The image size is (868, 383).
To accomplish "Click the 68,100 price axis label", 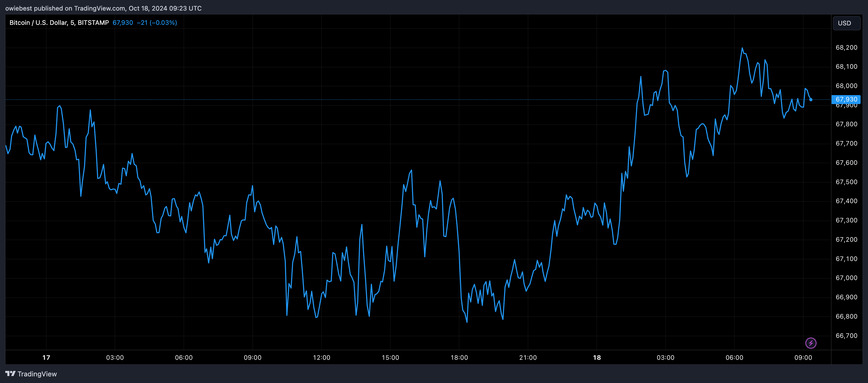I will pyautogui.click(x=846, y=67).
